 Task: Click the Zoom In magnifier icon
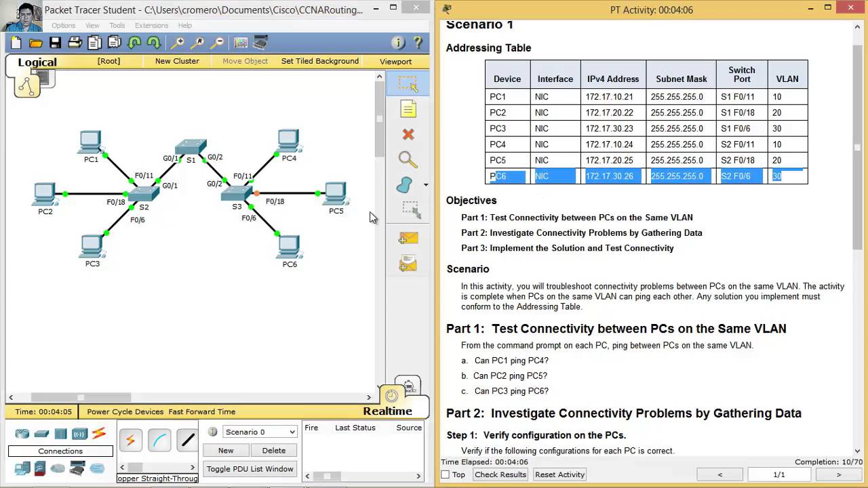point(178,43)
